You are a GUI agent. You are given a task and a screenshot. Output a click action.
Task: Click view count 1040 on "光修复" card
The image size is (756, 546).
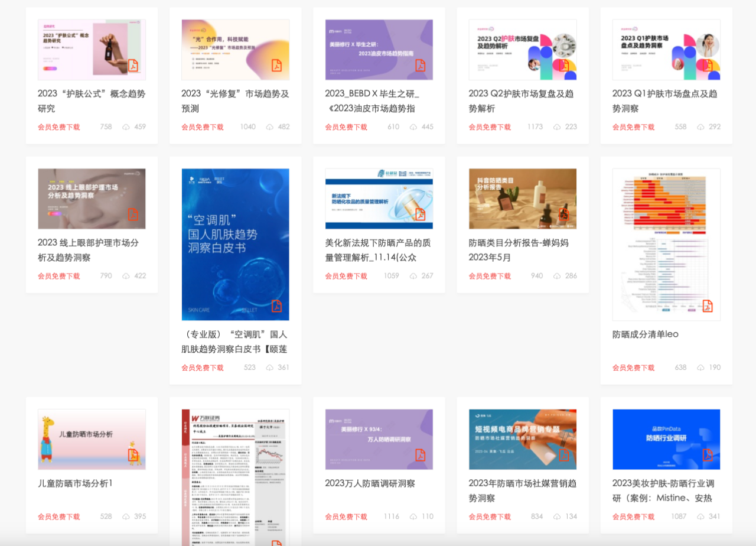point(248,127)
